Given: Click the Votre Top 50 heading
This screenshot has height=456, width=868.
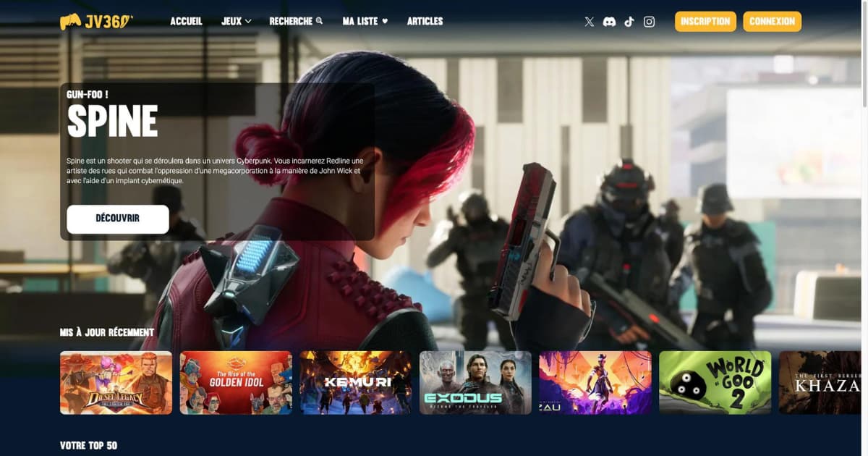Looking at the screenshot, I should pyautogui.click(x=88, y=445).
